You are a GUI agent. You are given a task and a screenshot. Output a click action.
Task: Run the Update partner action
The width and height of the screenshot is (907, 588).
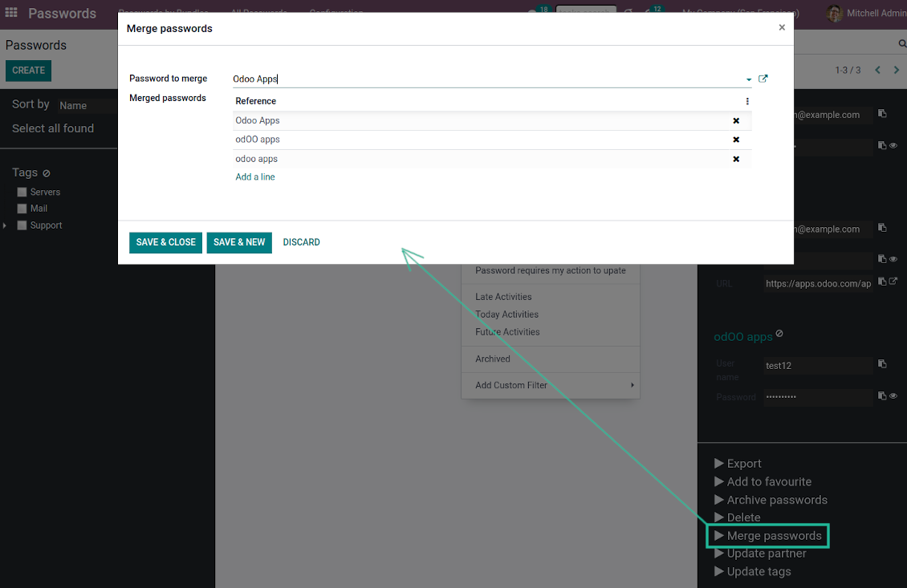tap(760, 554)
